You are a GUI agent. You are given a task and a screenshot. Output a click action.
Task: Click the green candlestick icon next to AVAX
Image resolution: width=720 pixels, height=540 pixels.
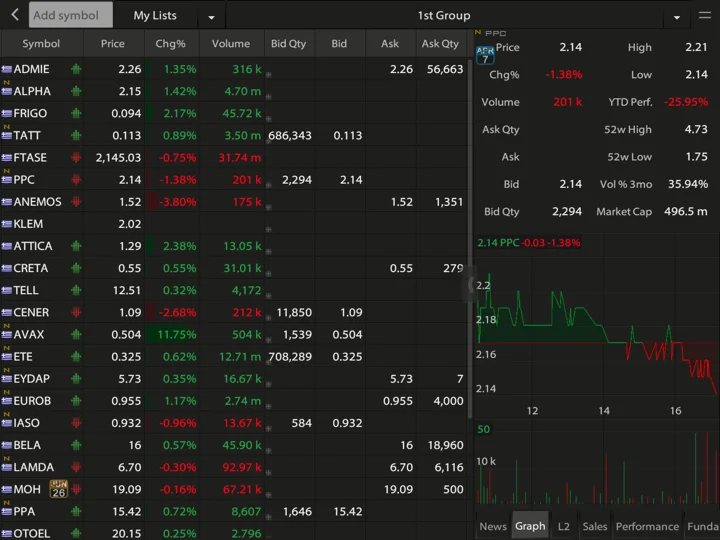click(76, 334)
